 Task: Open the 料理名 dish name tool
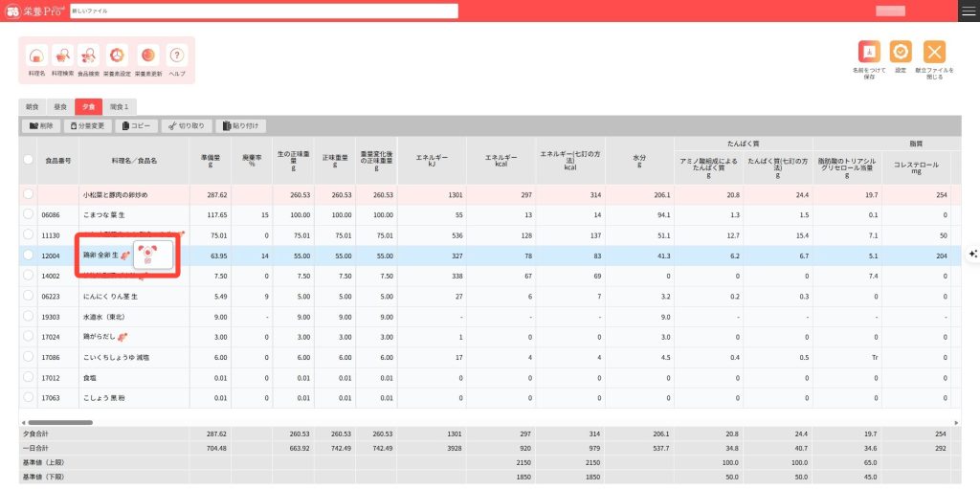click(36, 58)
